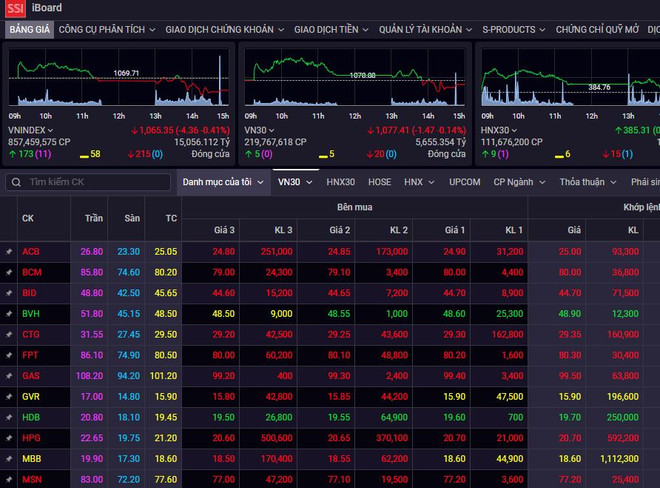This screenshot has height=488, width=660.
Task: Expand the CP Ngành dropdown
Action: [x=519, y=182]
